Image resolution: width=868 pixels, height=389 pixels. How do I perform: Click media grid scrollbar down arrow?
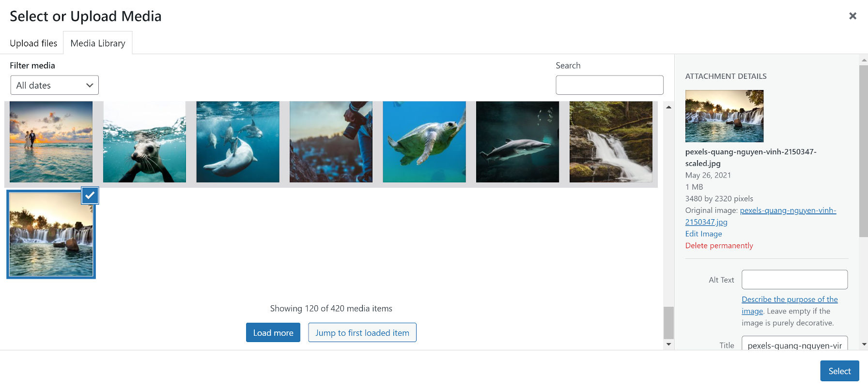coord(668,344)
